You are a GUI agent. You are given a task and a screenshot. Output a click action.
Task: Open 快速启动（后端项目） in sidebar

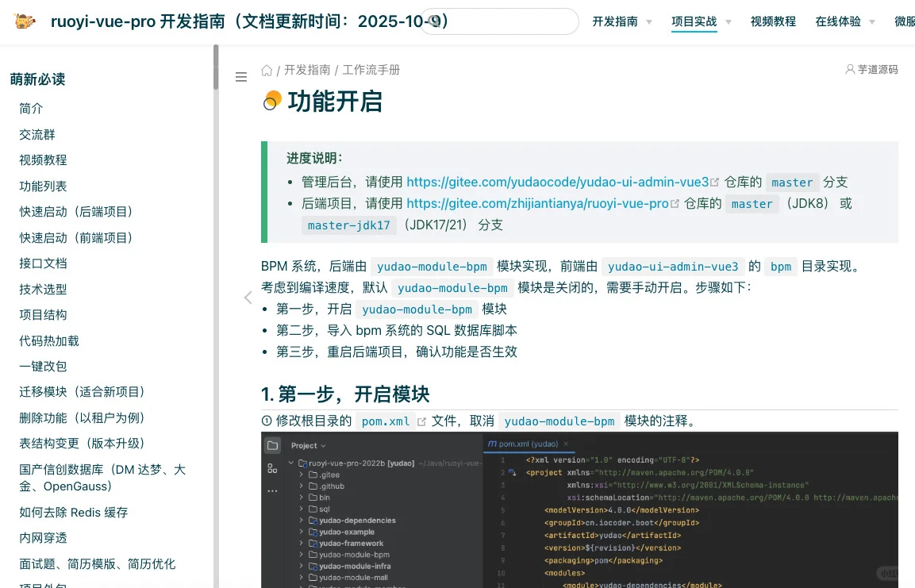coord(79,212)
